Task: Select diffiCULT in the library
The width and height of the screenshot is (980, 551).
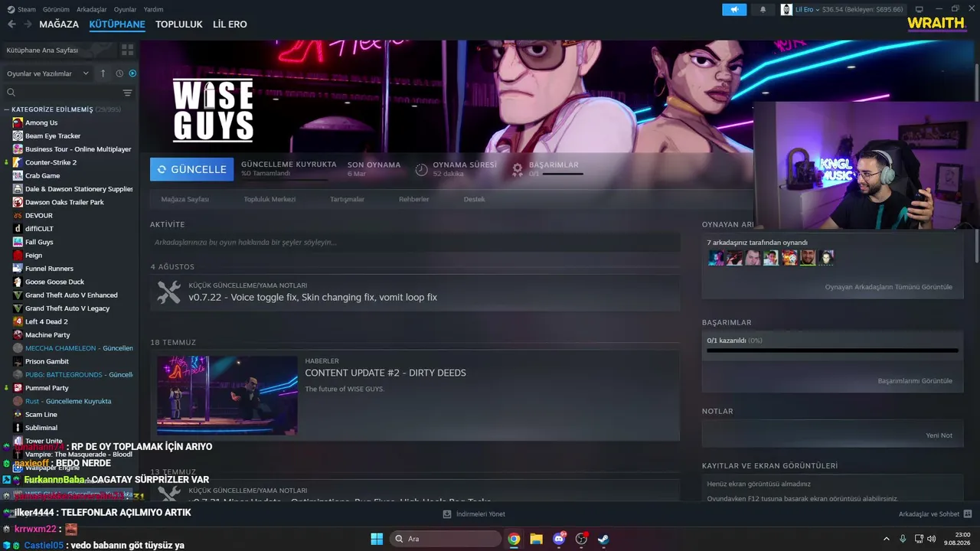Action: coord(39,229)
